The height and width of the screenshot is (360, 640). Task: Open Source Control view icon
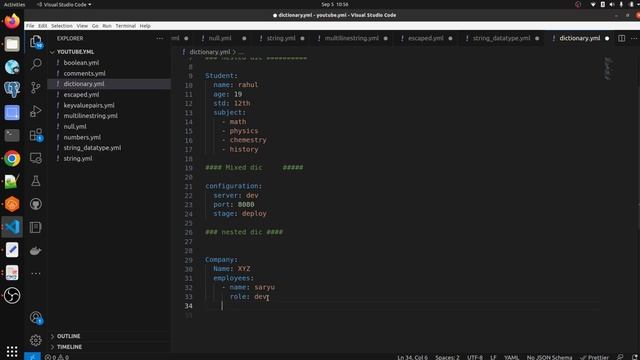coord(36,87)
